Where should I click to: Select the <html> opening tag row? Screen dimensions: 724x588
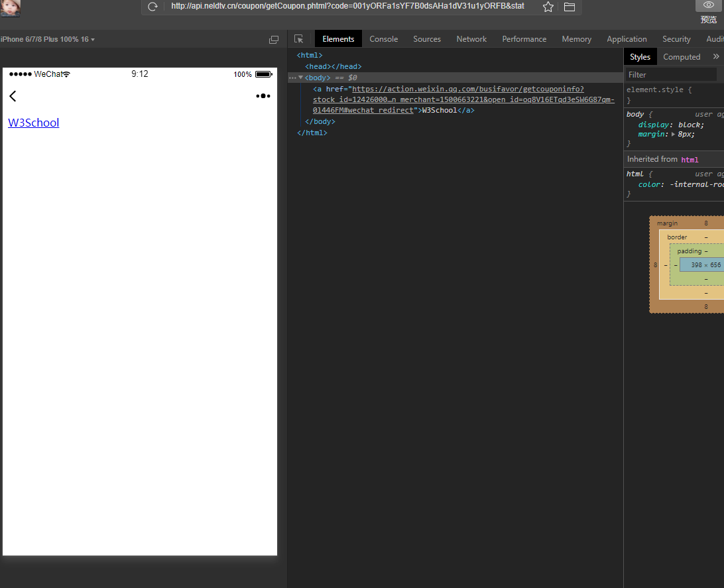coord(310,56)
